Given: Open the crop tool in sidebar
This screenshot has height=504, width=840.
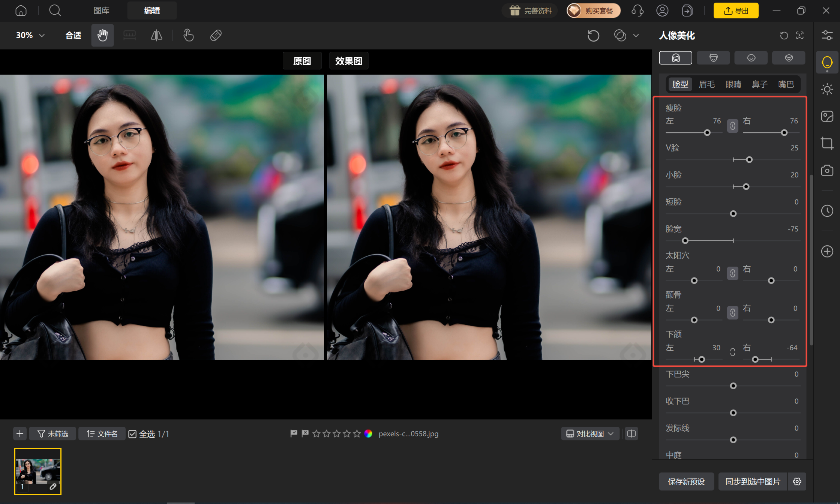Looking at the screenshot, I should point(827,143).
